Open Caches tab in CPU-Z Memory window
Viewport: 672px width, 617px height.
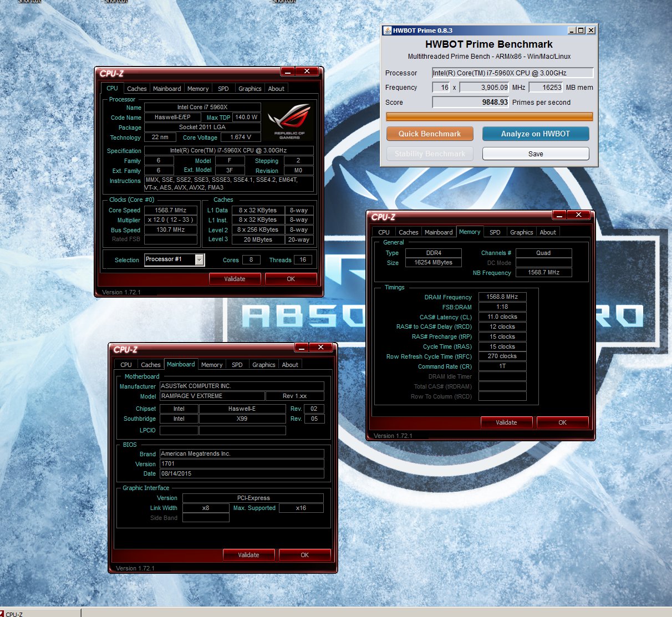pos(409,232)
